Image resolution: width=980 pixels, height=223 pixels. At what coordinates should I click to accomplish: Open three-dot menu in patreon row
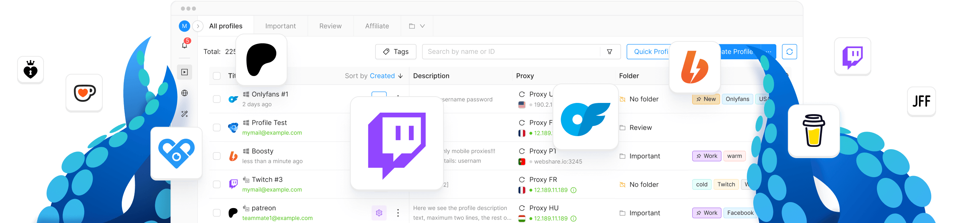(398, 213)
